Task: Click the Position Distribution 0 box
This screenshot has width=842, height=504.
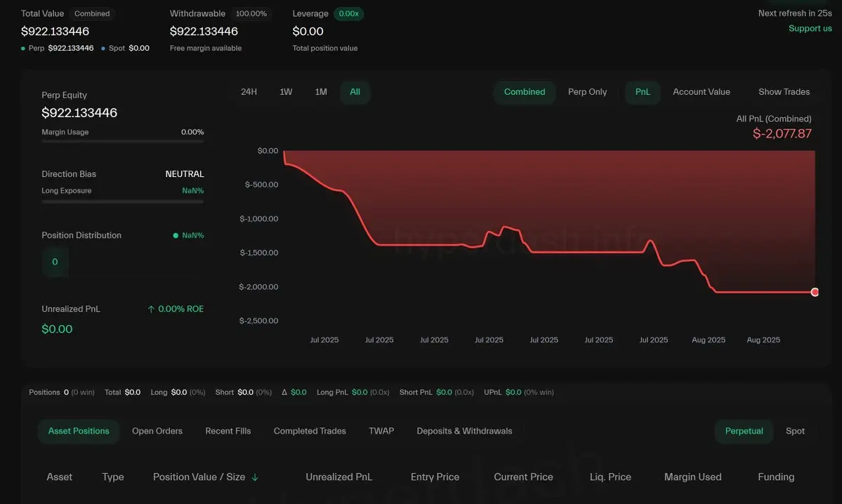Action: tap(55, 262)
